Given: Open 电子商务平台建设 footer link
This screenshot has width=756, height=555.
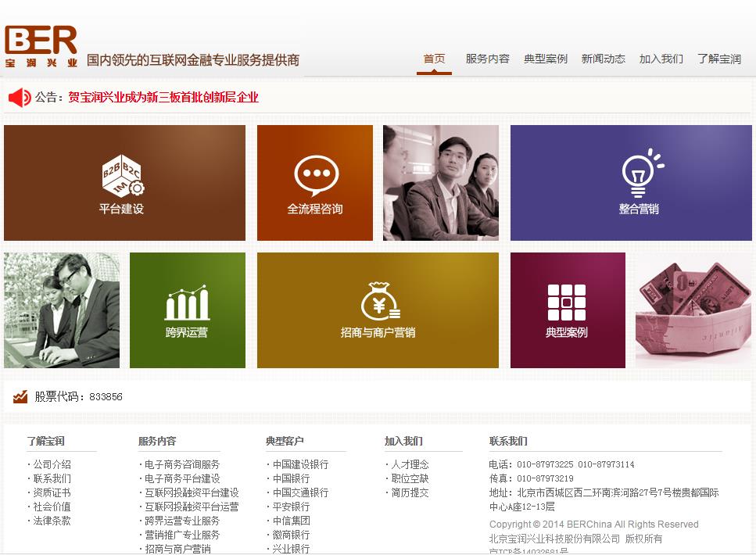Looking at the screenshot, I should [x=182, y=478].
